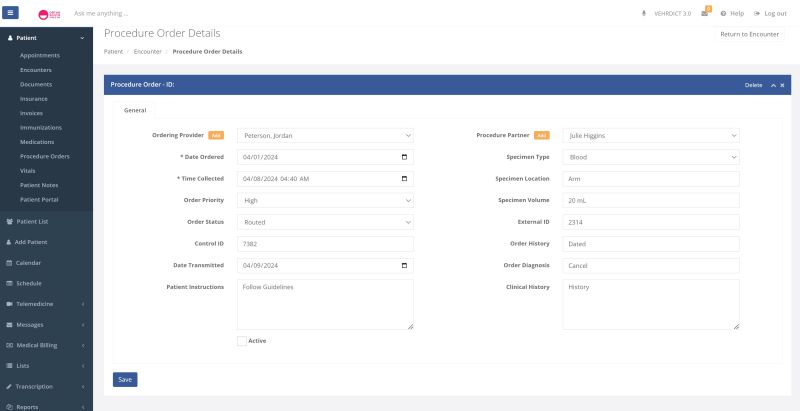Go to Procedure Orders in sidebar
The width and height of the screenshot is (800, 411).
44,156
